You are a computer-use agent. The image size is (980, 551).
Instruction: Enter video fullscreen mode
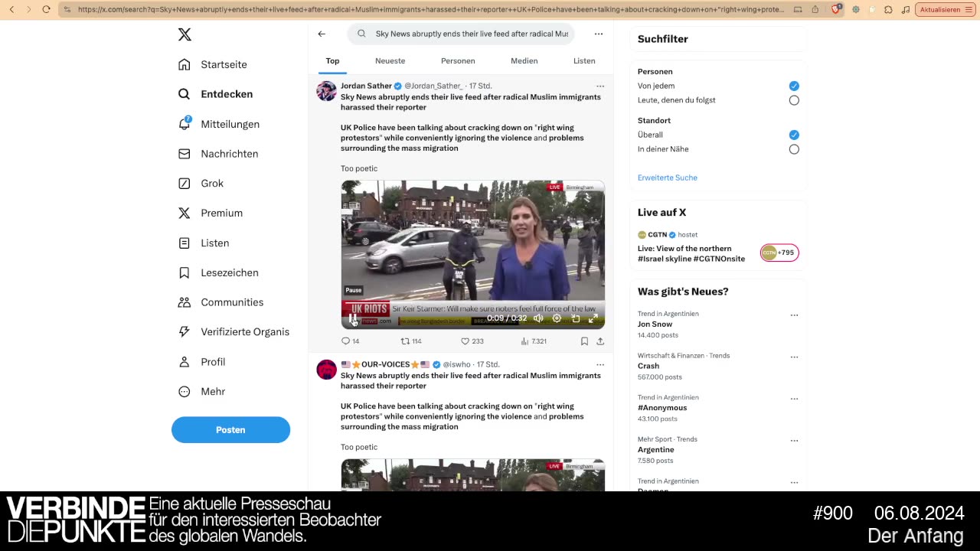coord(593,318)
